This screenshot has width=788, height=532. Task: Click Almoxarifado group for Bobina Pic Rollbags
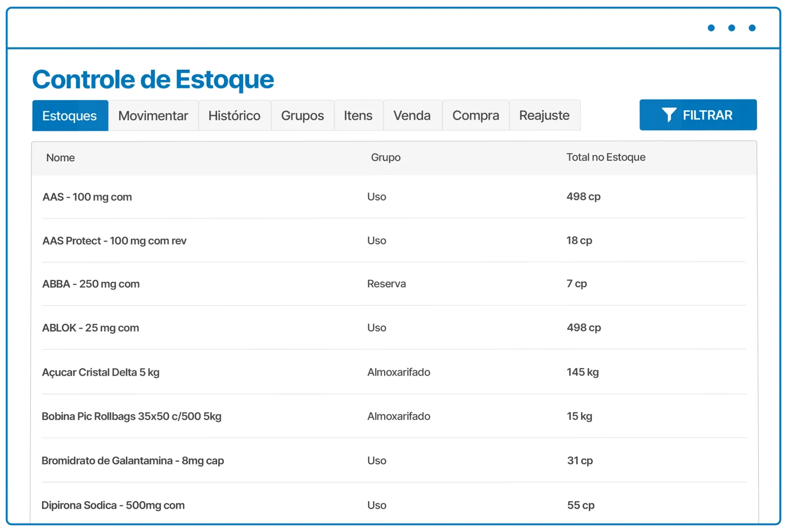point(399,416)
